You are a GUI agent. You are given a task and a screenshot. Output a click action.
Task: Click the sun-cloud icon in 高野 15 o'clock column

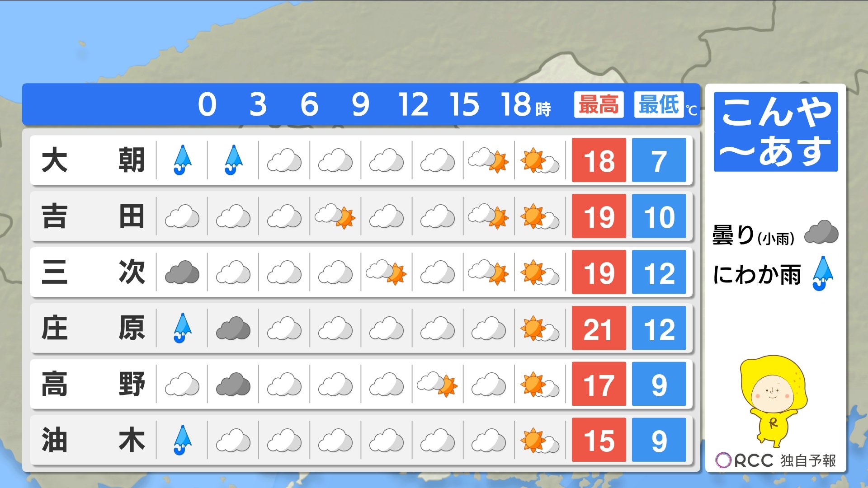coord(437,385)
